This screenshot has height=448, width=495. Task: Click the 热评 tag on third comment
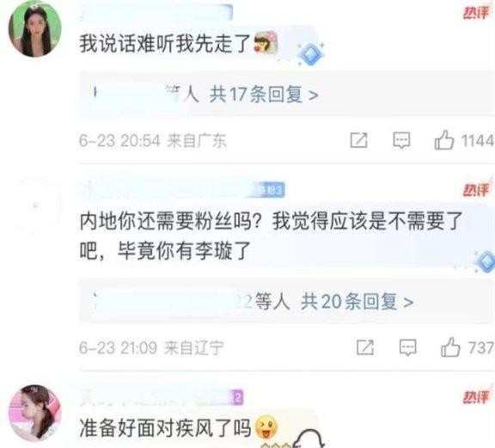[x=476, y=397]
